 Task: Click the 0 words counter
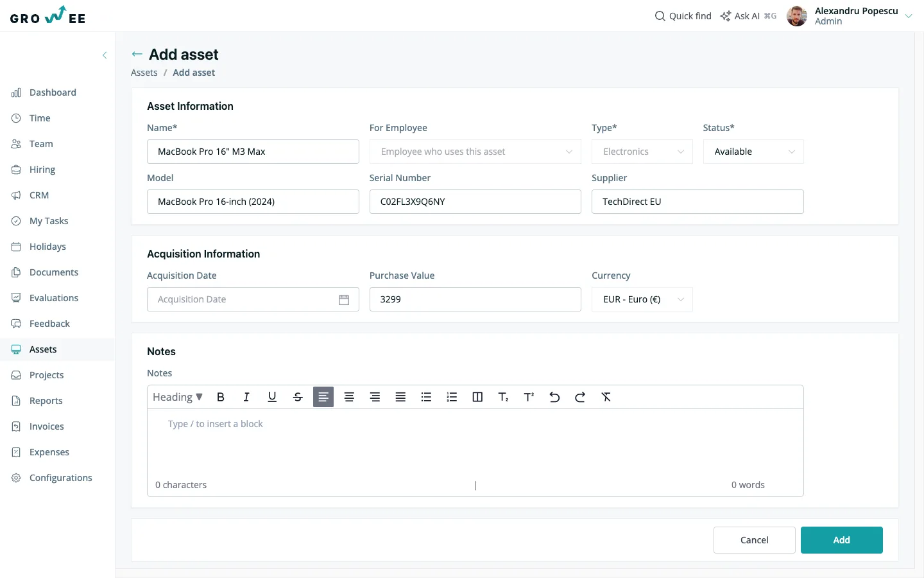[x=748, y=485]
